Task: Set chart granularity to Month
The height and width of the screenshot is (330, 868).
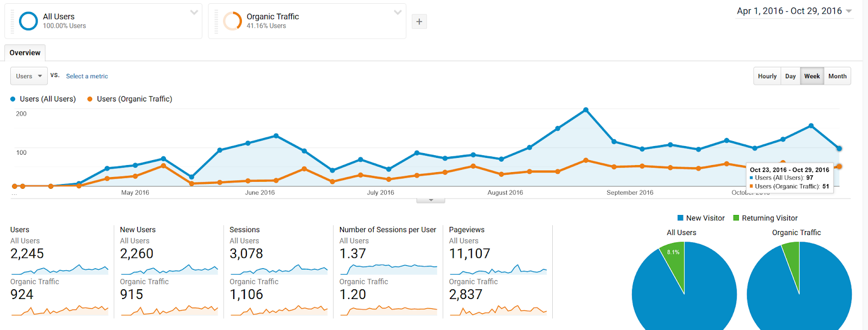Action: pos(837,76)
